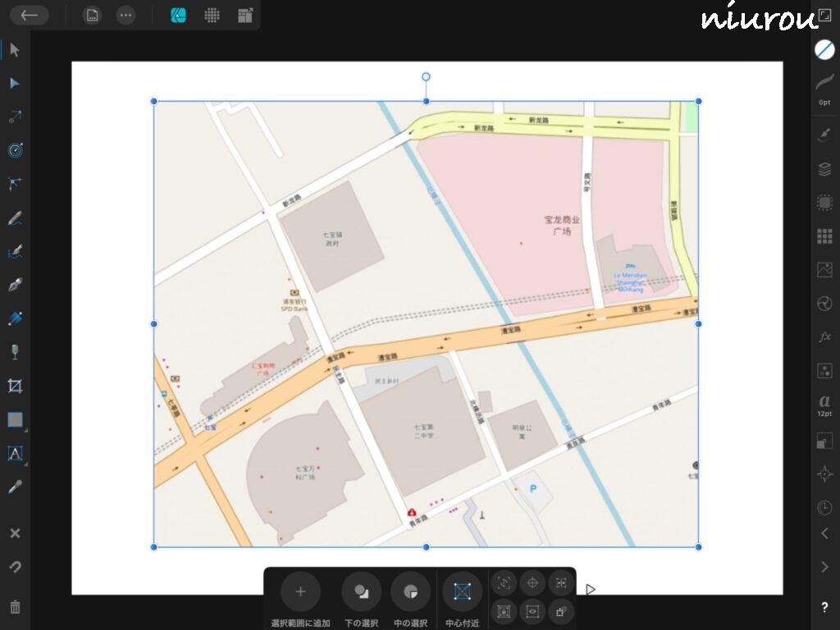840x630 pixels.
Task: Open the Layers studio panel
Action: click(x=824, y=169)
